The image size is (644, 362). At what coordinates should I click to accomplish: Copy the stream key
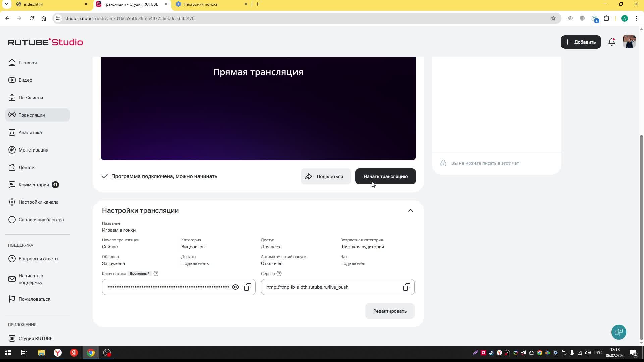(248, 287)
